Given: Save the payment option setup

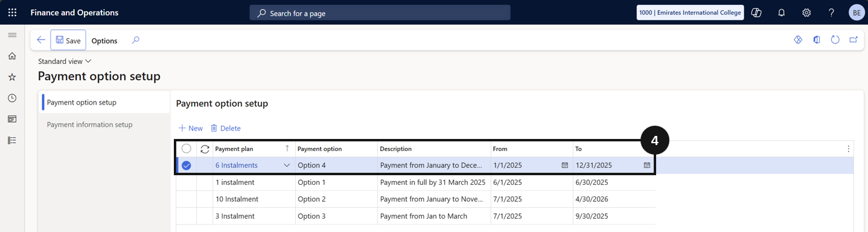Looking at the screenshot, I should [68, 40].
